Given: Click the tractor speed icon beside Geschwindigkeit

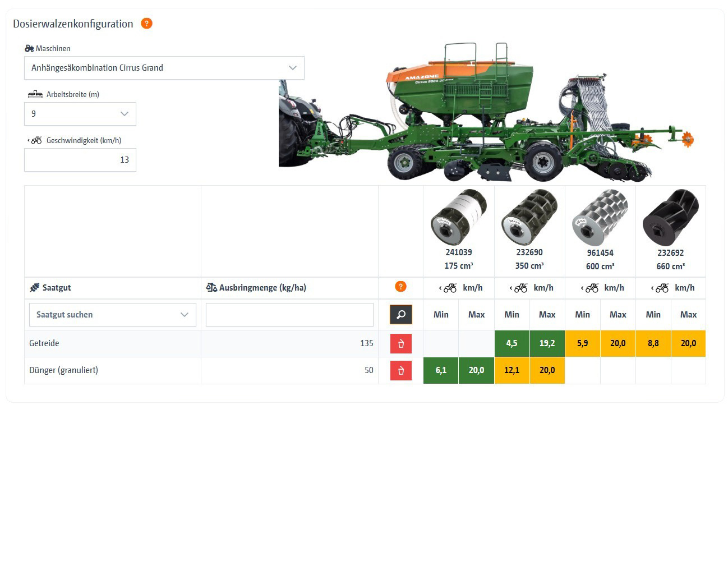Looking at the screenshot, I should coord(35,140).
